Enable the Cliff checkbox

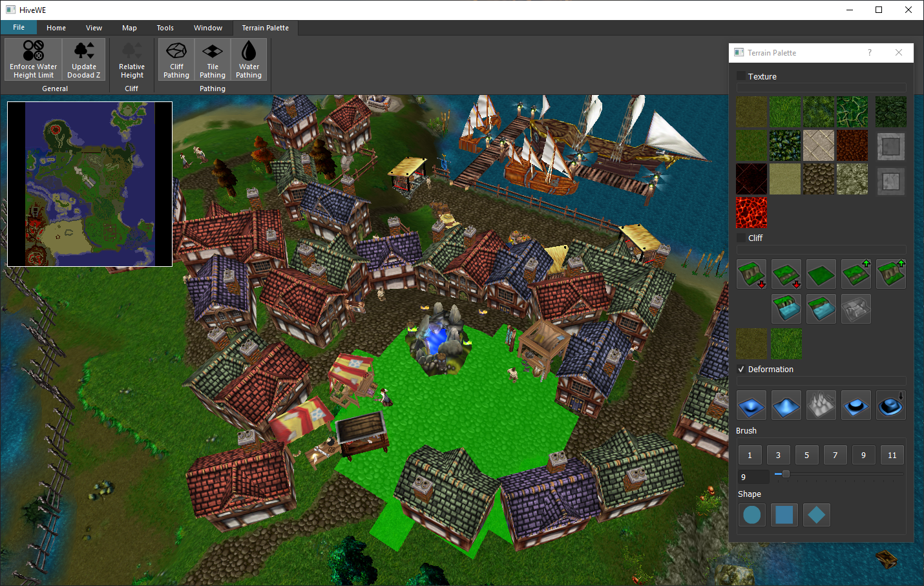741,238
